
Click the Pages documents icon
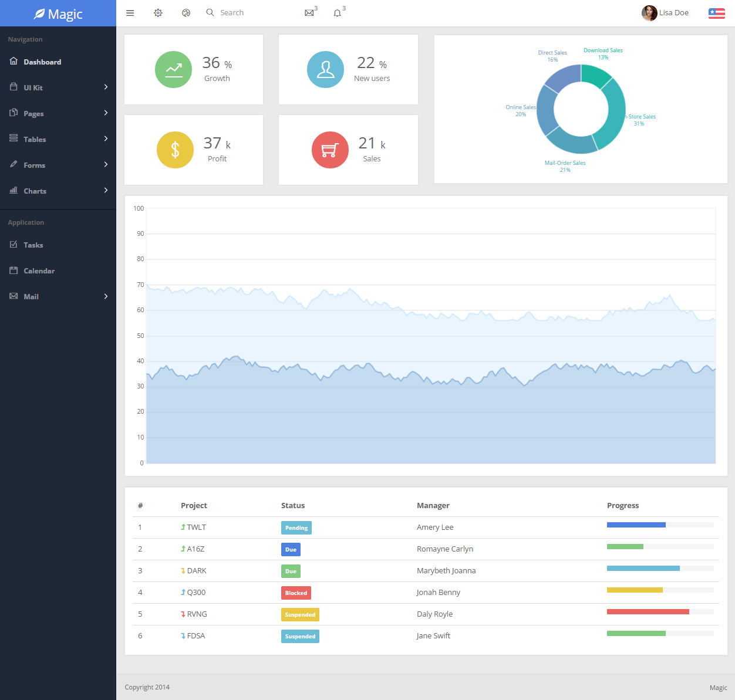point(14,113)
